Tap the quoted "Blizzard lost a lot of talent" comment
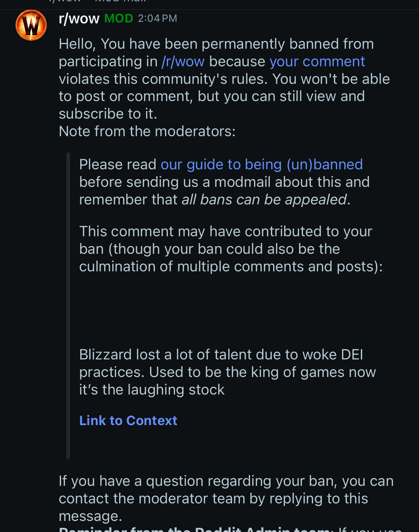The height and width of the screenshot is (532, 419). click(221, 355)
